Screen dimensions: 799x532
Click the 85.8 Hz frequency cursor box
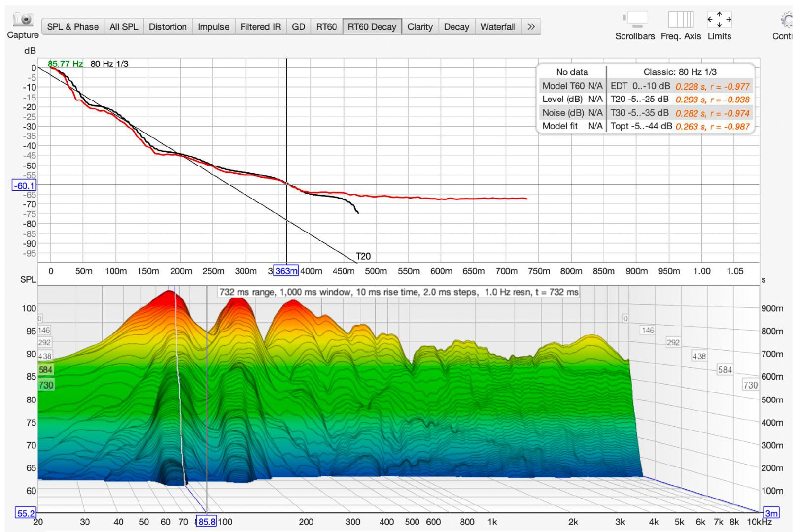(x=207, y=521)
